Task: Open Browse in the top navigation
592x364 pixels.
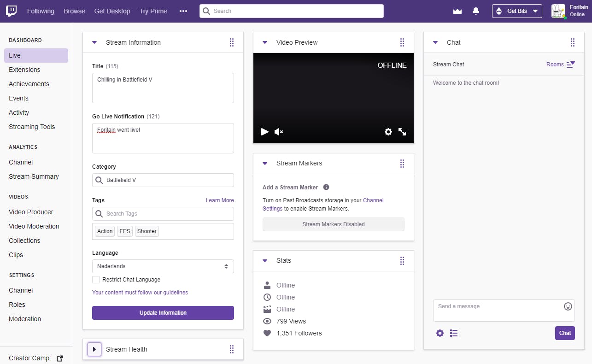Action: (x=74, y=11)
